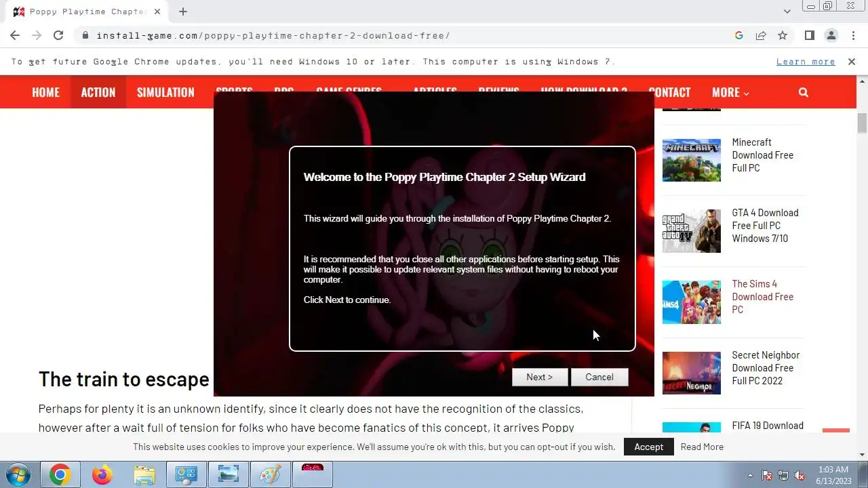Toggle the browser side panel
This screenshot has width=868, height=488.
tap(809, 35)
